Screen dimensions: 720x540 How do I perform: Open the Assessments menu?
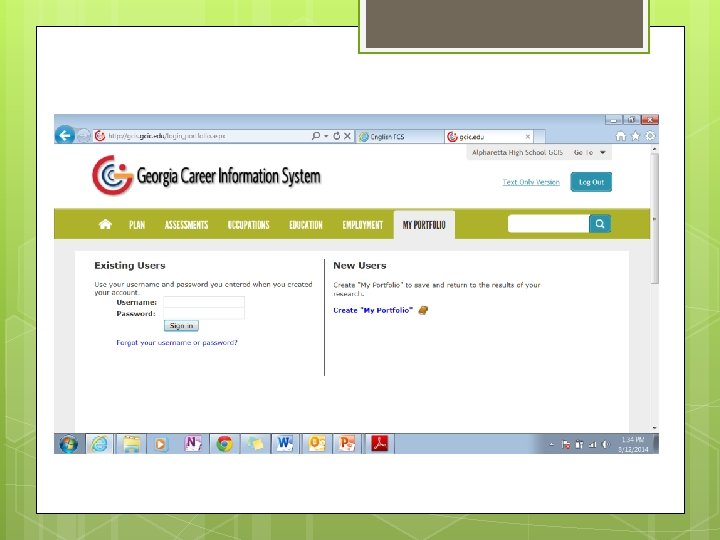tap(186, 225)
